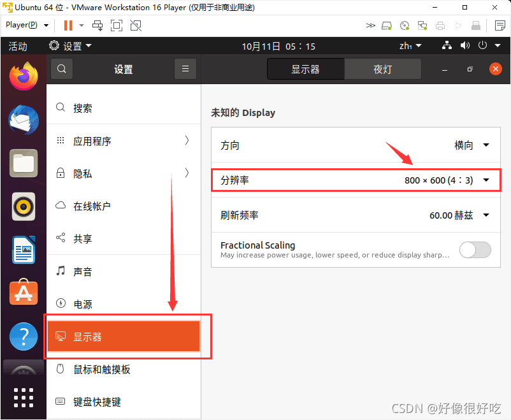The height and width of the screenshot is (420, 511).
Task: Open the clock showing 10月11日 05:15
Action: (278, 47)
